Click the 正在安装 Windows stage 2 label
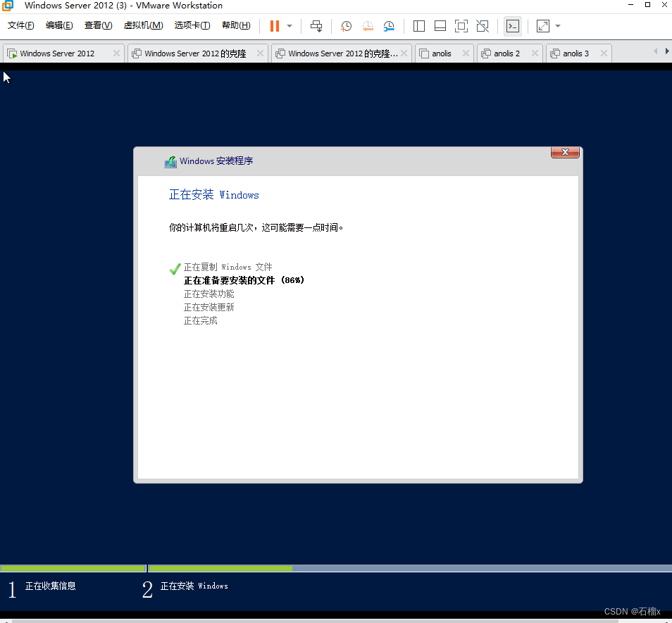 194,586
